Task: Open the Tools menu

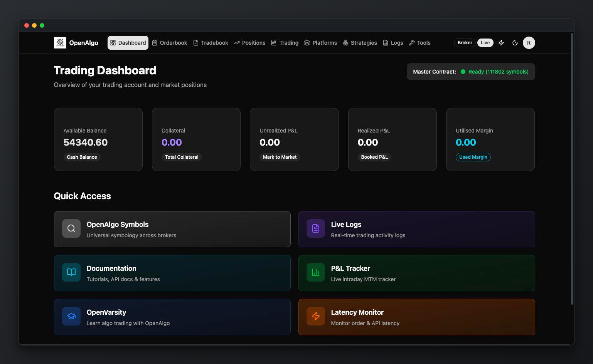Action: point(419,43)
